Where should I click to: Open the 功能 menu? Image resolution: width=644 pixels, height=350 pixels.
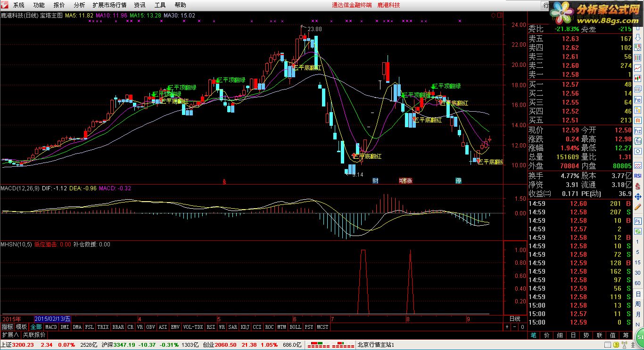point(39,5)
